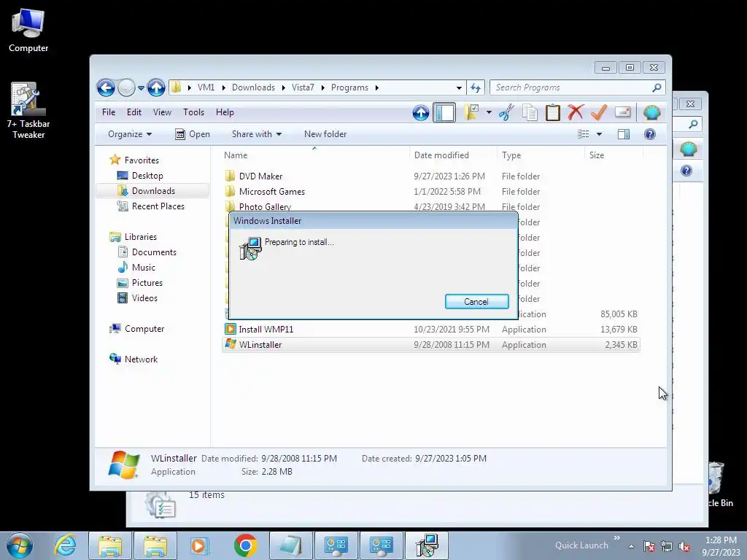
Task: Open the View menu
Action: coord(162,112)
